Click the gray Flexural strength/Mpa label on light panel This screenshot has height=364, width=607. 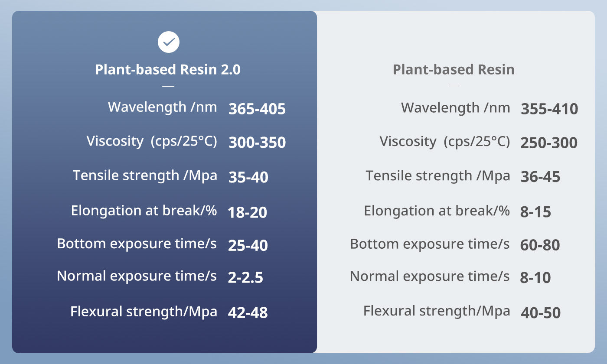click(x=437, y=311)
